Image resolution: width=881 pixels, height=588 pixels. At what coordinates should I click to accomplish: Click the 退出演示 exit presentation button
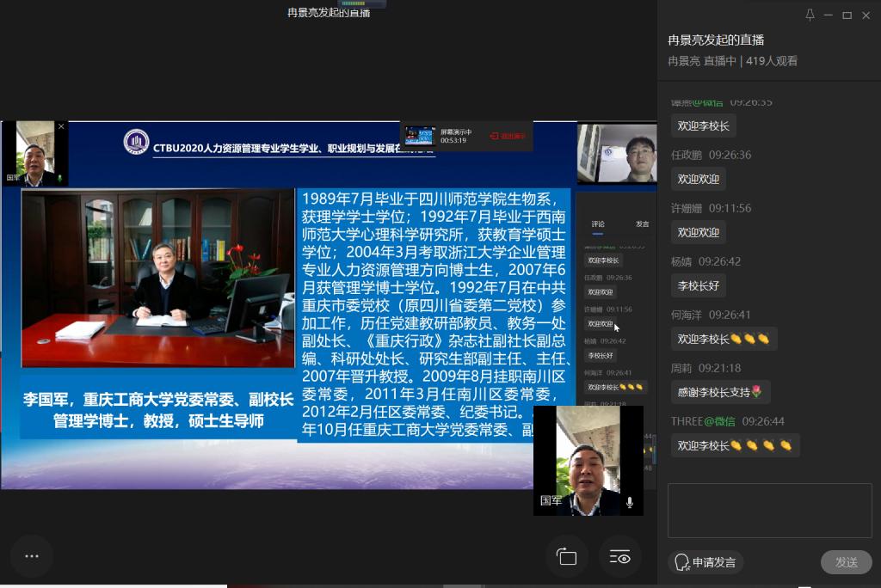(508, 136)
